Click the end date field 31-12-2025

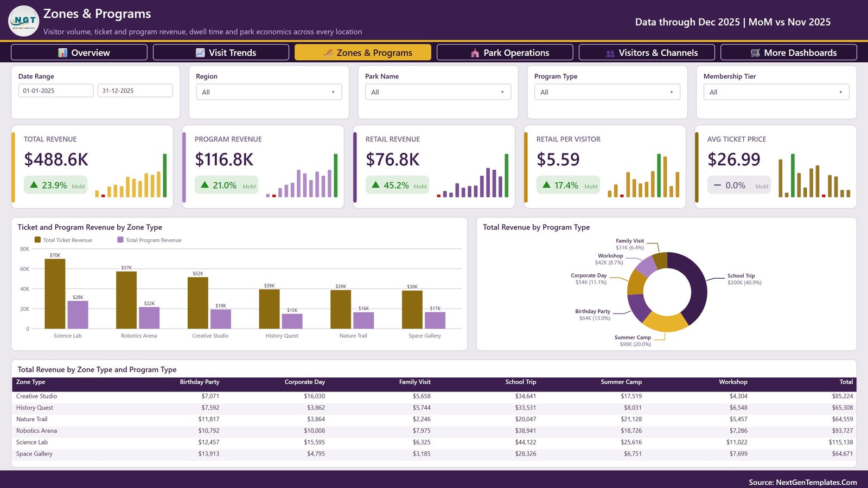click(135, 91)
